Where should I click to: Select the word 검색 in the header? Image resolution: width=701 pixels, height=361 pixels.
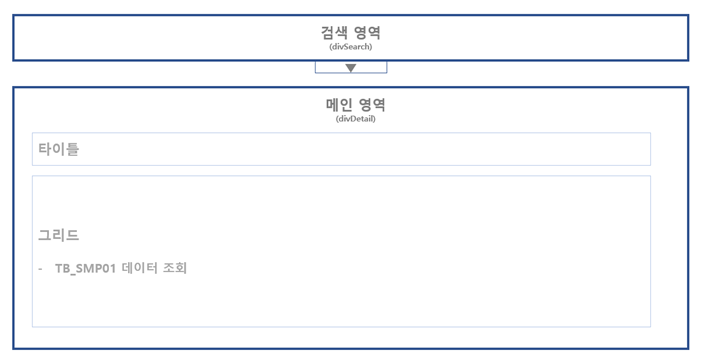coord(334,33)
